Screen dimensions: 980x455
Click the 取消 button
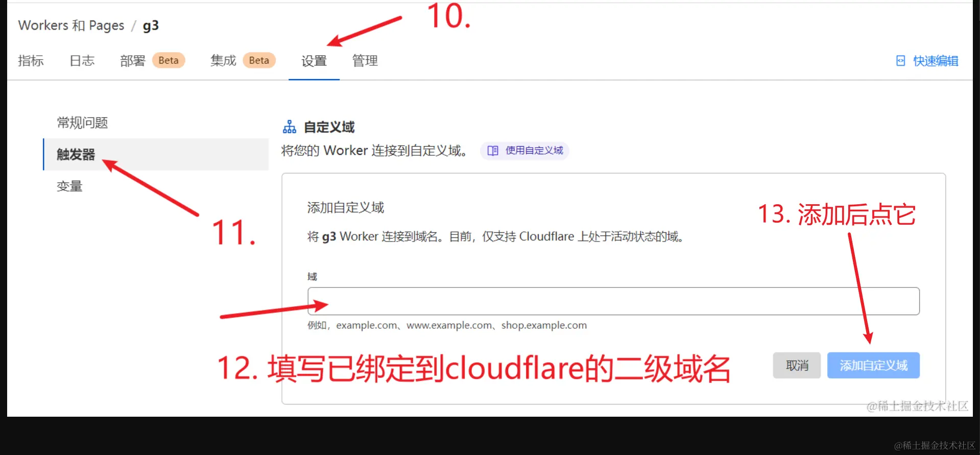coord(797,366)
